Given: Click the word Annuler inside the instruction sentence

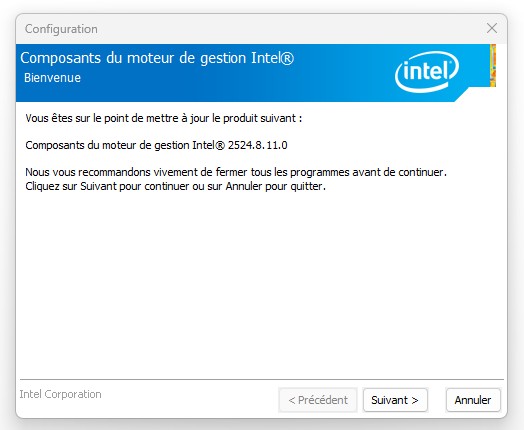Looking at the screenshot, I should (x=244, y=186).
